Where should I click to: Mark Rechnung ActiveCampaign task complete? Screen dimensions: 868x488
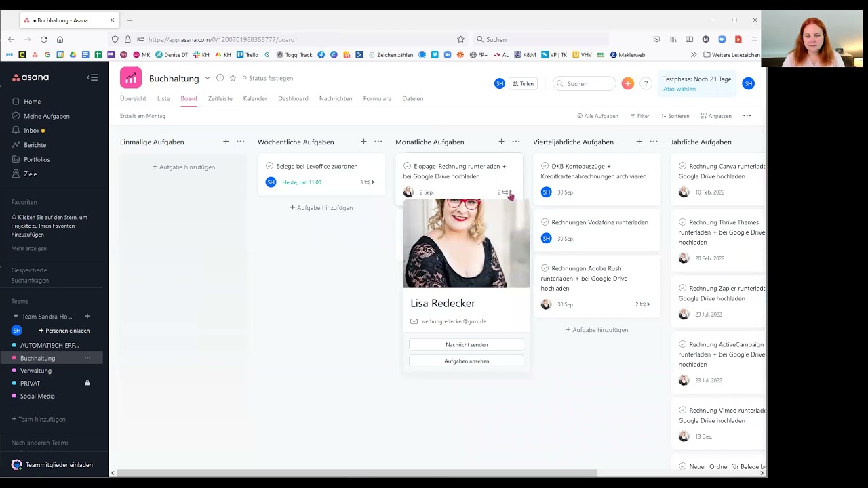pos(682,344)
